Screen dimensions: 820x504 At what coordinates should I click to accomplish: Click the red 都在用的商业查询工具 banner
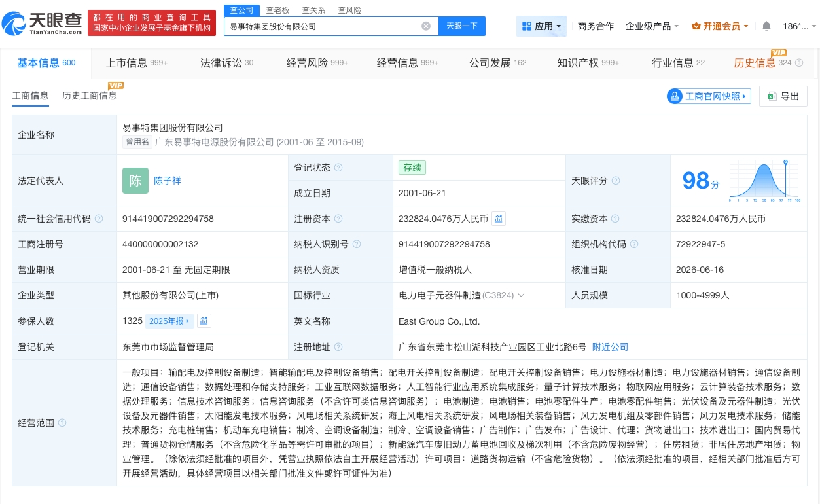(x=152, y=23)
